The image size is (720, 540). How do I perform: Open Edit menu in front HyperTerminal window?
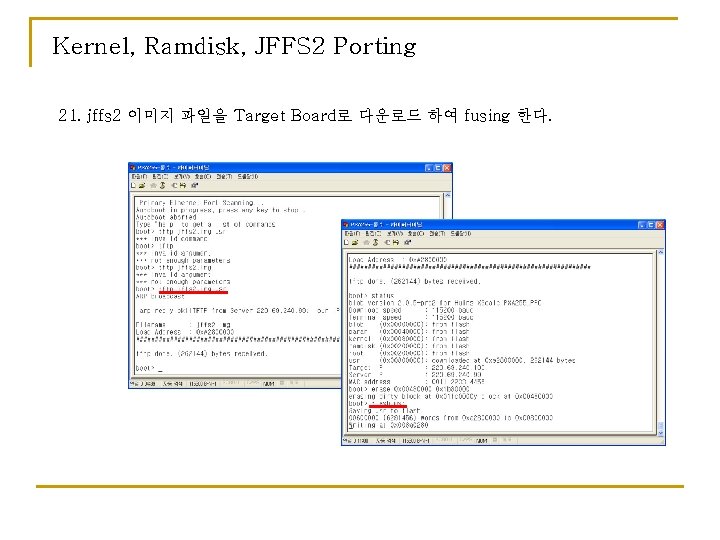tap(373, 234)
